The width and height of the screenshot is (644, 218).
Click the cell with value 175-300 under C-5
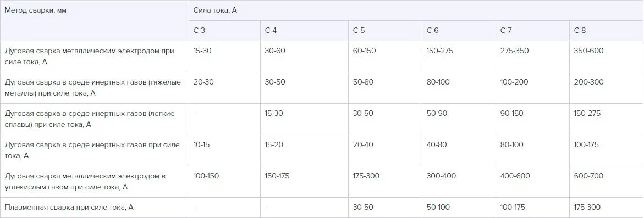(x=386, y=182)
